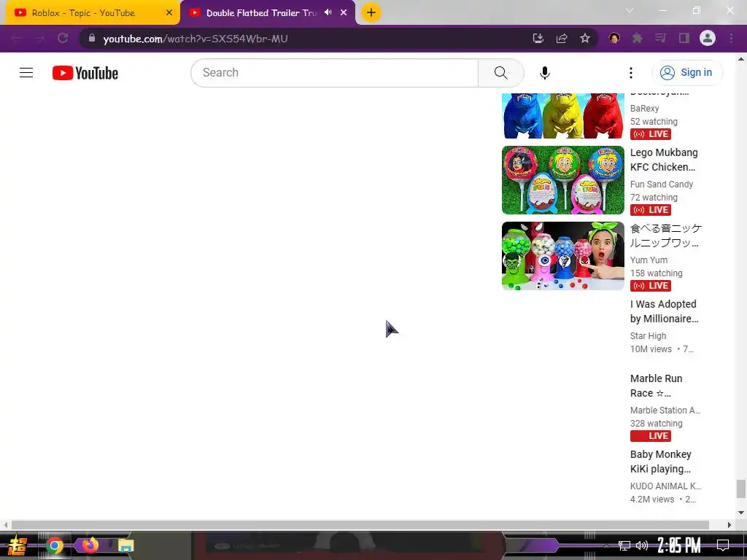Visit the KUDO ANIMAL channel name
Viewport: 747px width, 560px height.
(665, 486)
